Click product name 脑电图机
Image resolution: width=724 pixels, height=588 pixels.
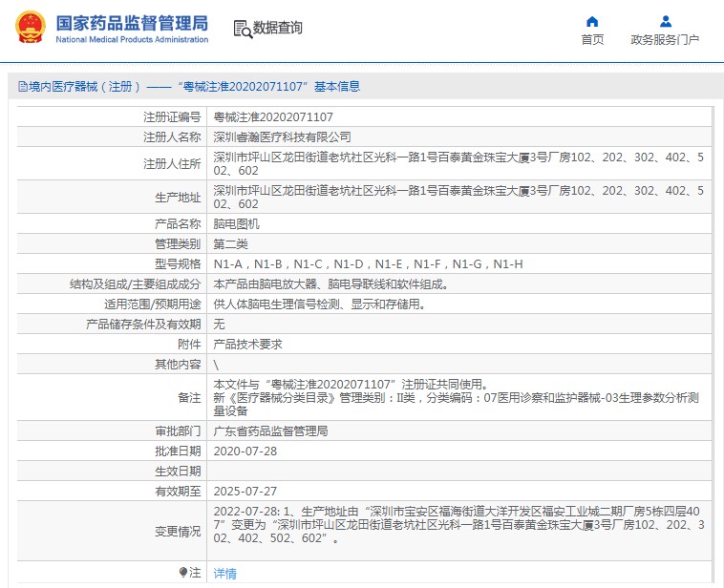pyautogui.click(x=235, y=224)
